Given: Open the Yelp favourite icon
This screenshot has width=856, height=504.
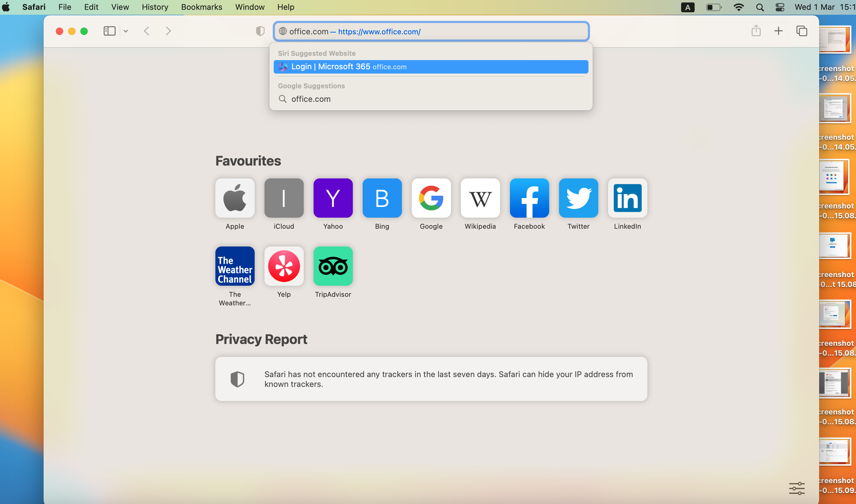Looking at the screenshot, I should click(284, 266).
